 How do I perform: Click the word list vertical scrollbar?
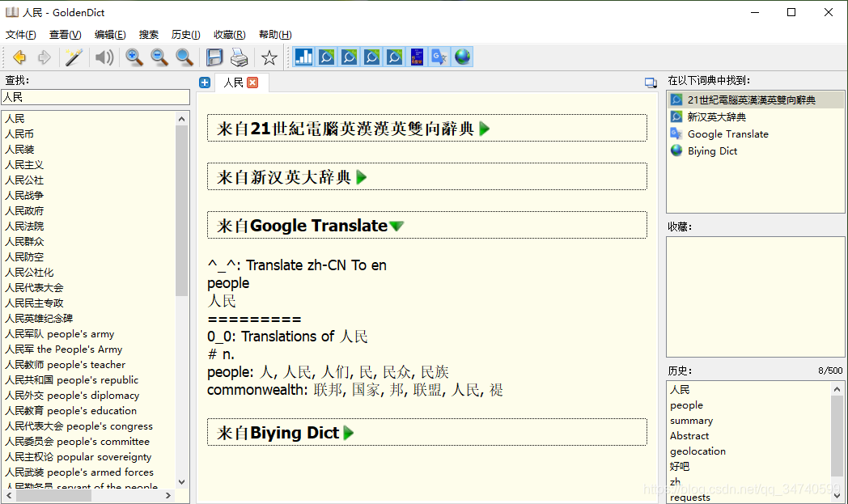tap(182, 211)
